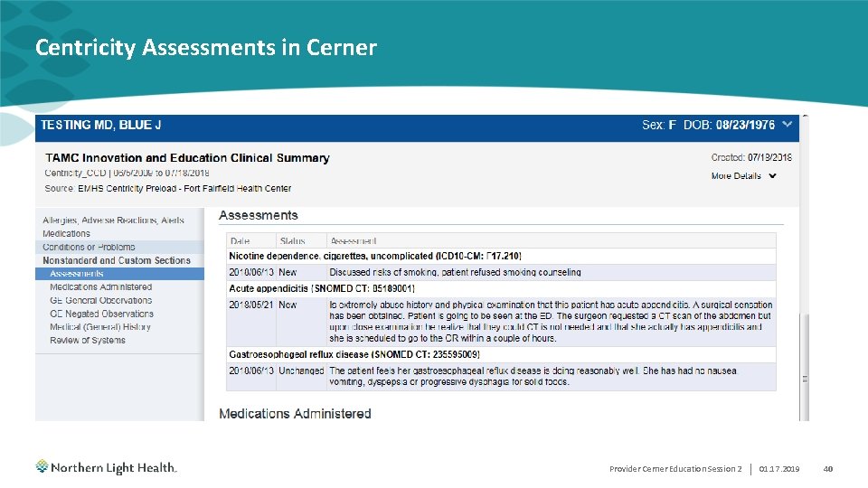Click patient name TESTING MD, BLUE J
868x488 pixels.
[x=100, y=125]
